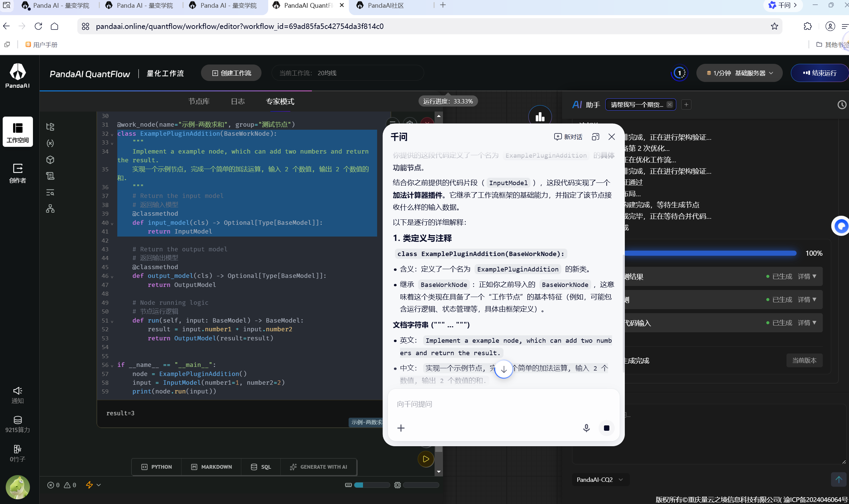Open the bar chart icon on canvas
Screen dimensions: 849x504
540,117
